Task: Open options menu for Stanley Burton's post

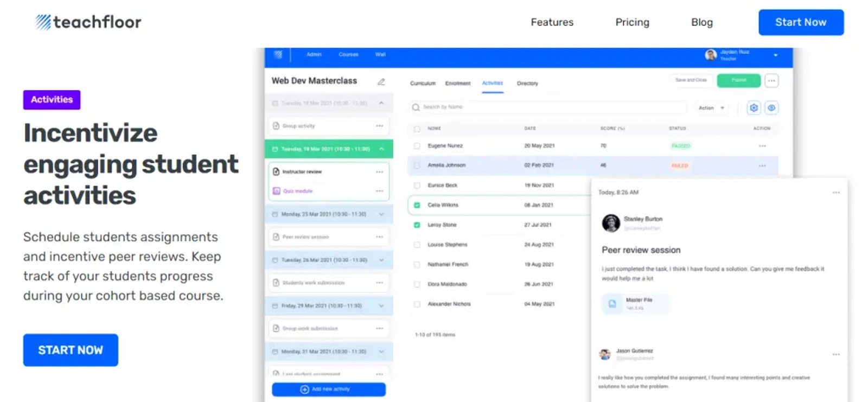Action: (x=836, y=193)
